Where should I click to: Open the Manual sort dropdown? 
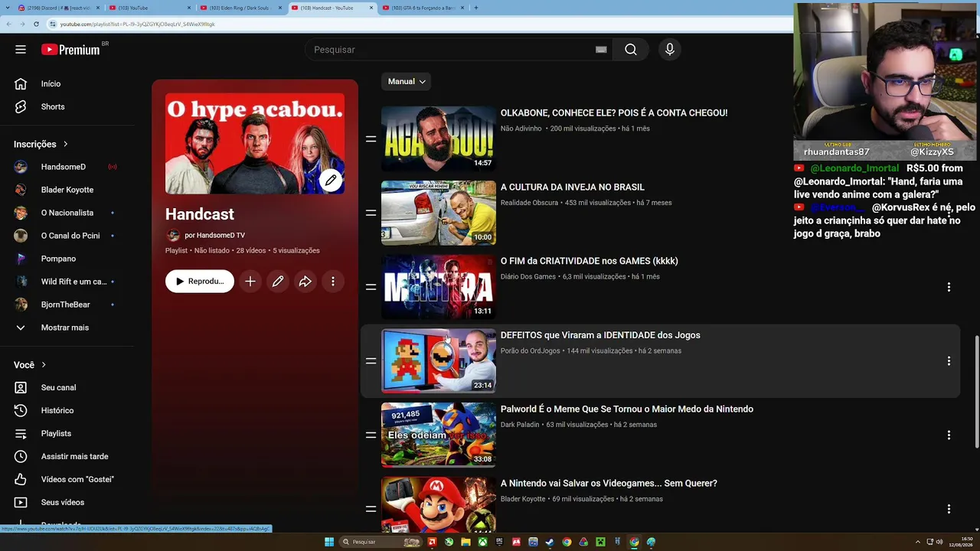(407, 82)
